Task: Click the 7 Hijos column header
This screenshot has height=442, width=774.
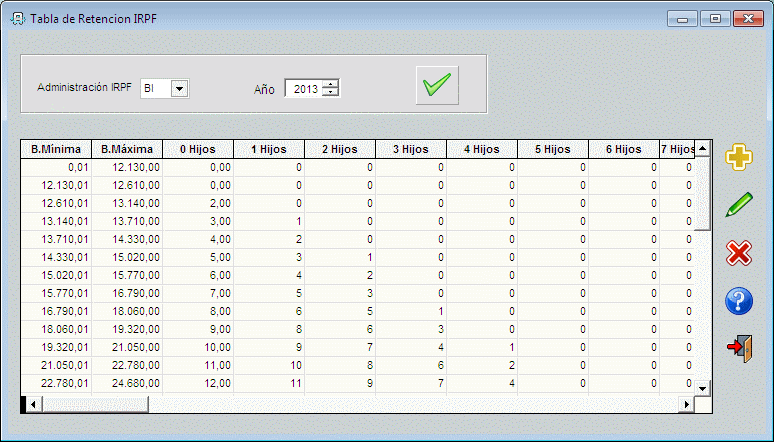Action: [x=677, y=149]
